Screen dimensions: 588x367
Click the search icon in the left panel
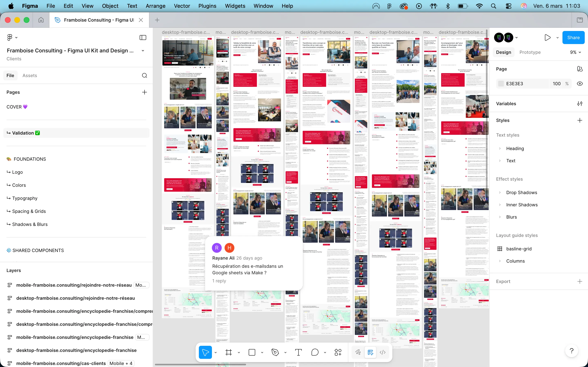145,75
